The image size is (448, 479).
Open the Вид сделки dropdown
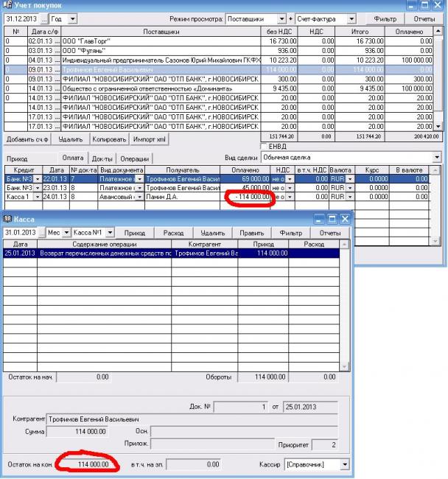pos(437,158)
